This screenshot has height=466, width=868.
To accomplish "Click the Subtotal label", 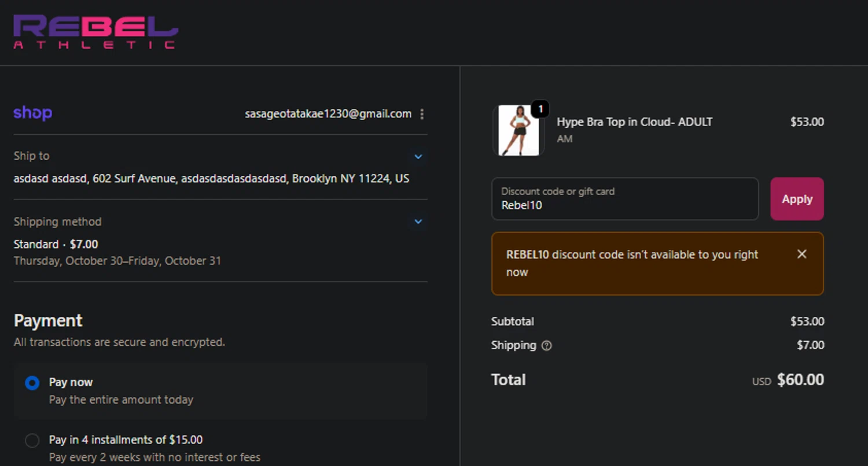I will pyautogui.click(x=513, y=321).
